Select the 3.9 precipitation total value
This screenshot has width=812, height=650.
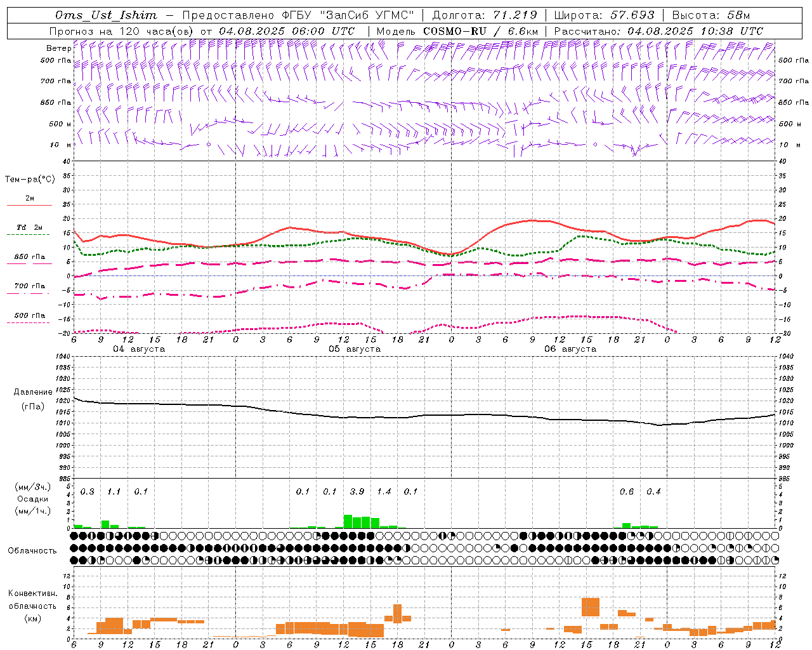[x=357, y=491]
